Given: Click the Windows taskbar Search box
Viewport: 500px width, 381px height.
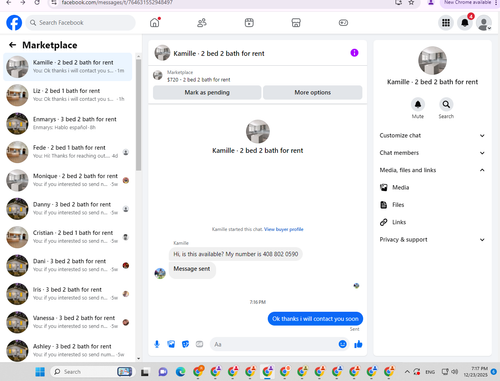Looking at the screenshot, I should coord(92,372).
